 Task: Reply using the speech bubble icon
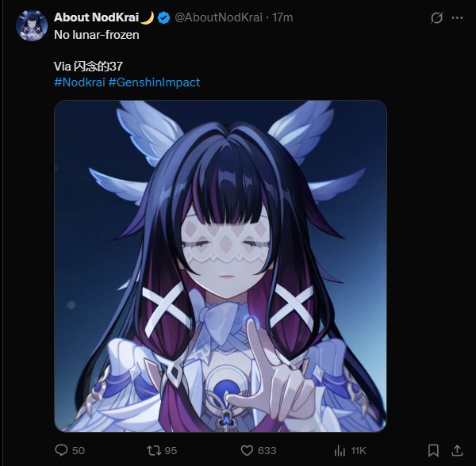(x=61, y=450)
